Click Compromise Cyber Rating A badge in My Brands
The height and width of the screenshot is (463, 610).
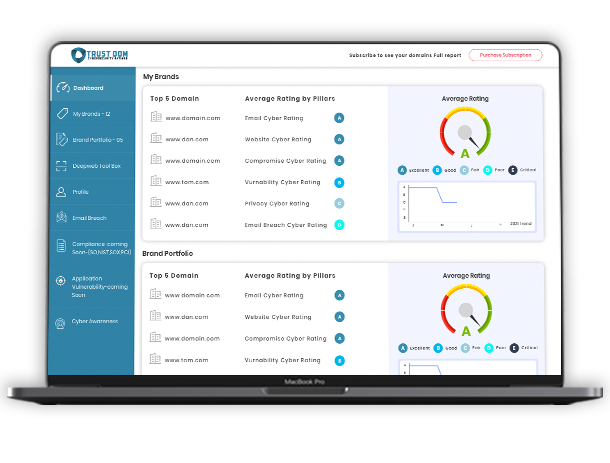pos(339,160)
